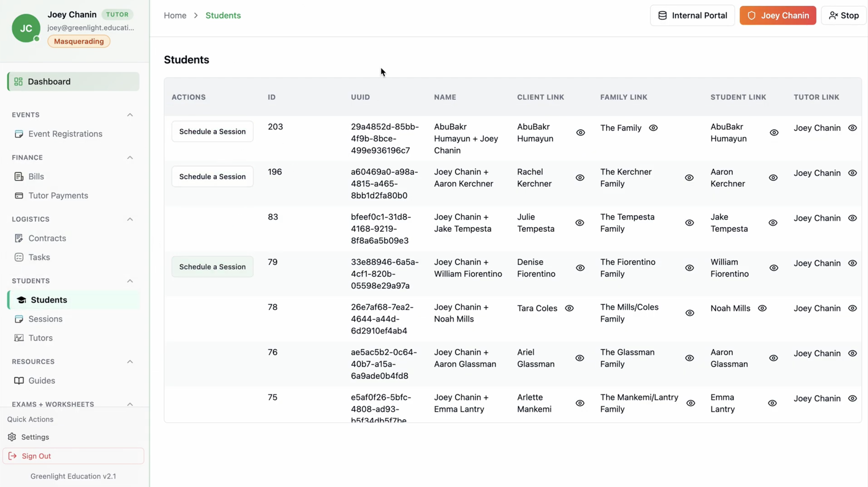
Task: Click the Sessions calendar icon
Action: [19, 319]
